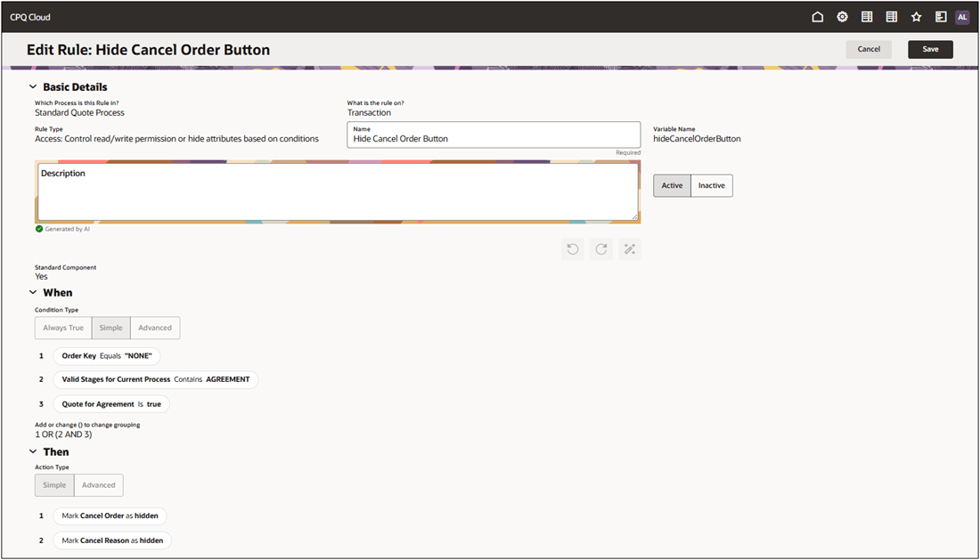
Task: Open favorites star icon
Action: coord(916,17)
